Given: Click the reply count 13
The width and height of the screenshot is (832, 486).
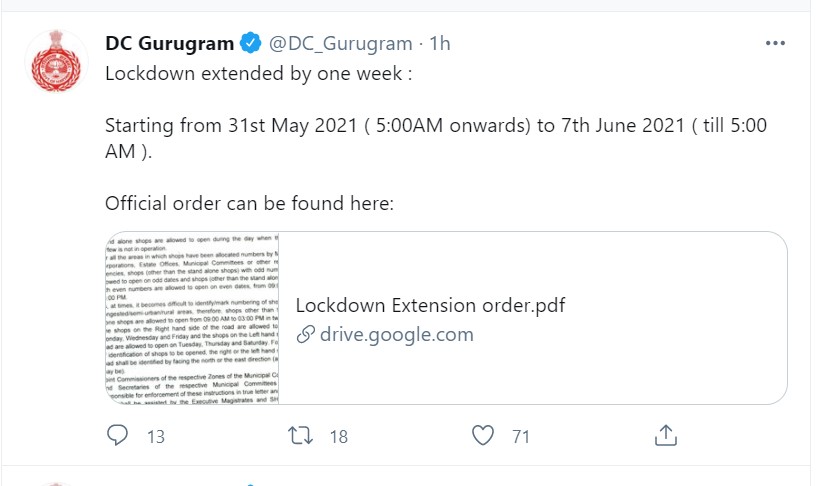Looking at the screenshot, I should coord(155,436).
